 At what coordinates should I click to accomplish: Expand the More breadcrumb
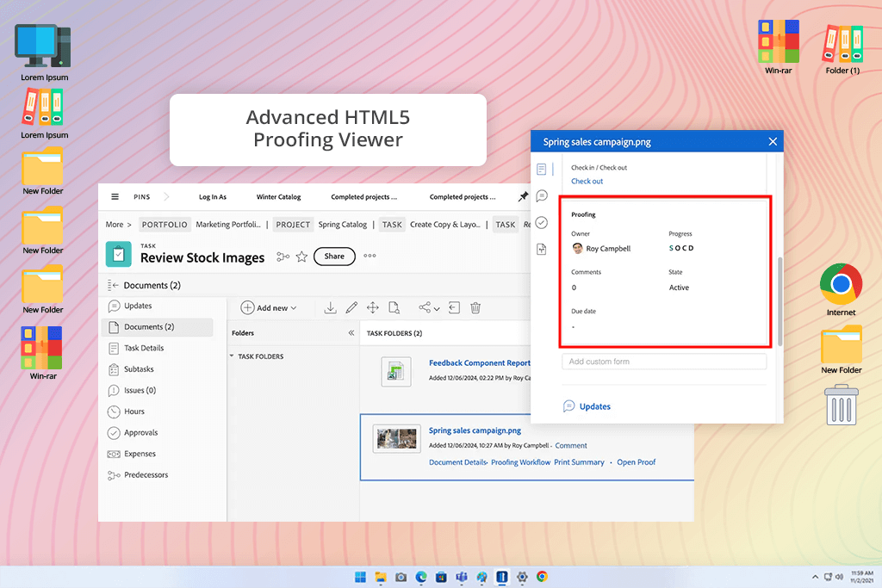(118, 225)
